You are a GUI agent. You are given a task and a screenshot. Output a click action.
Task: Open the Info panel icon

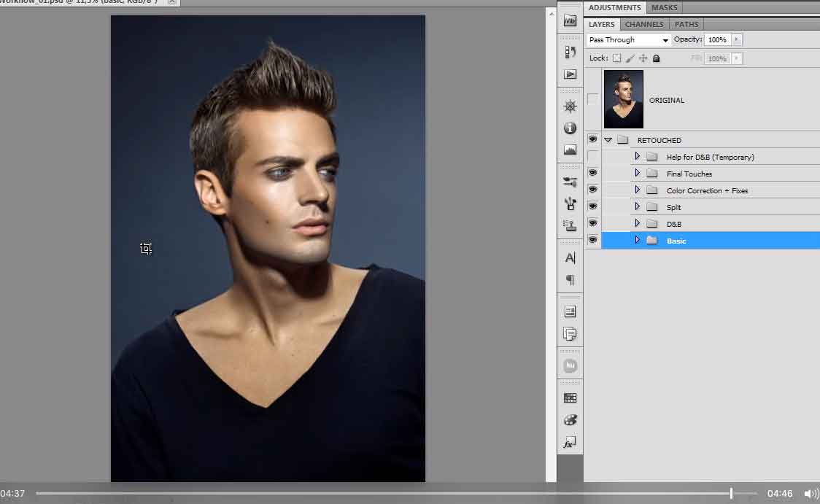coord(570,128)
